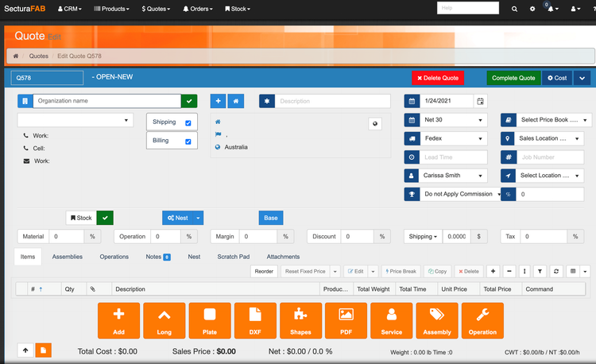
Task: Click the PDF image tile
Action: point(346,320)
